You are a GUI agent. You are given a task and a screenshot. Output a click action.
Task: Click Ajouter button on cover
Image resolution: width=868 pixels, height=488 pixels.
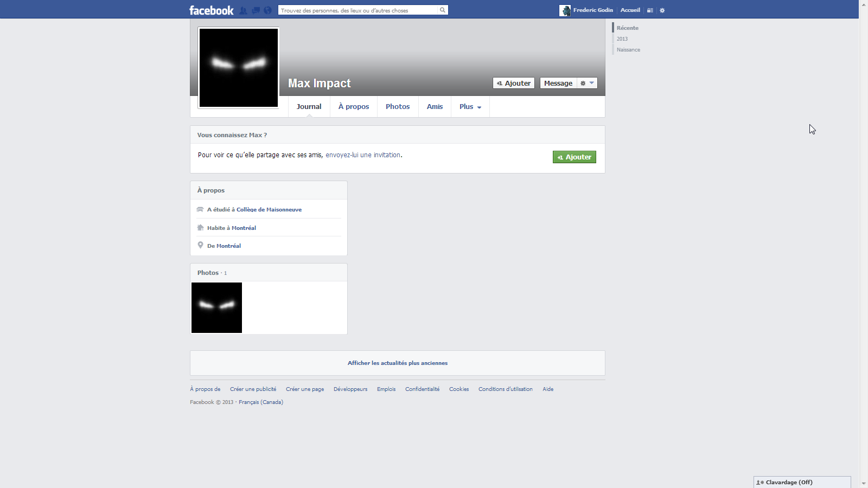pos(514,83)
